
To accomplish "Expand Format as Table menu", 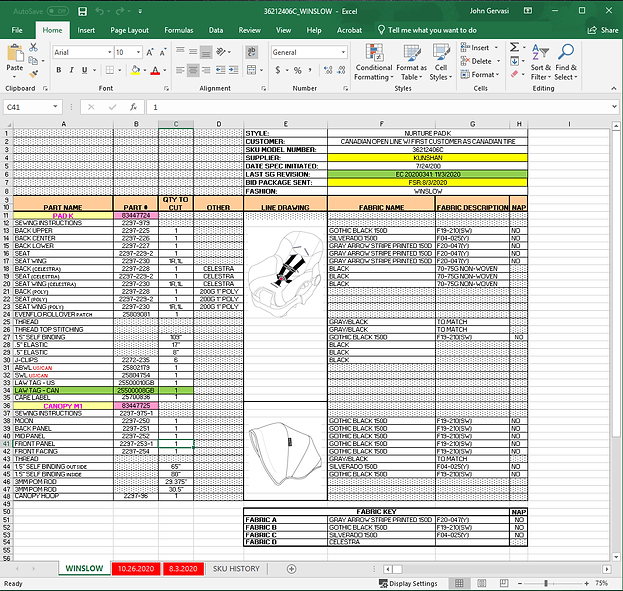I will (x=411, y=62).
